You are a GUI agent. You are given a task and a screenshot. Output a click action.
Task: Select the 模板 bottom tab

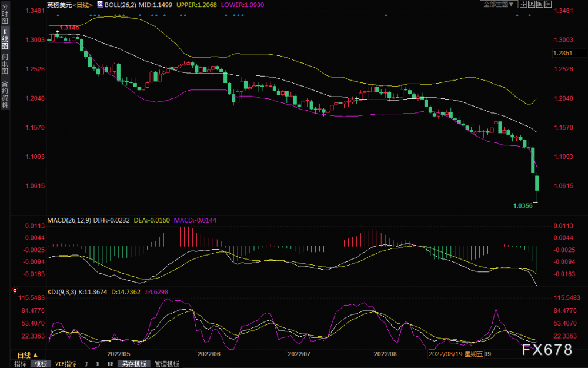tap(41, 364)
